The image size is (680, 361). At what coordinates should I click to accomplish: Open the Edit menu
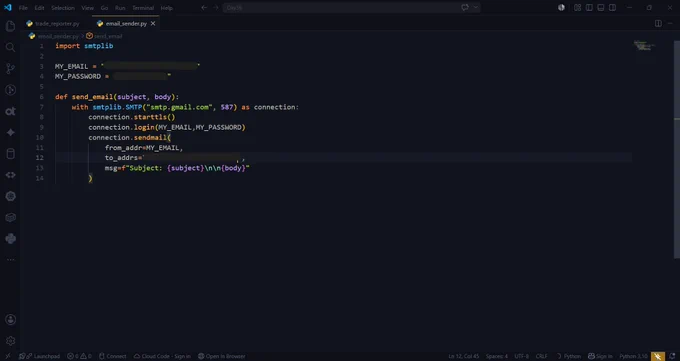(x=39, y=8)
